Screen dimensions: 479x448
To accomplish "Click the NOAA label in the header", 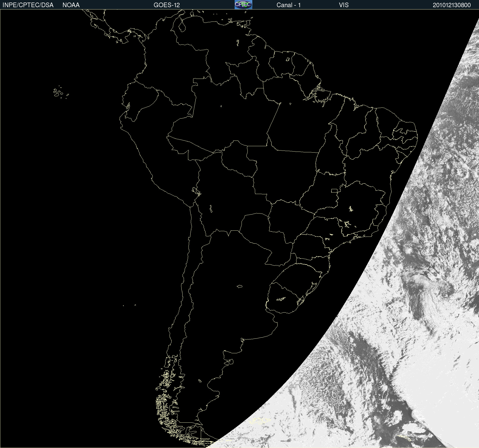I will (71, 5).
